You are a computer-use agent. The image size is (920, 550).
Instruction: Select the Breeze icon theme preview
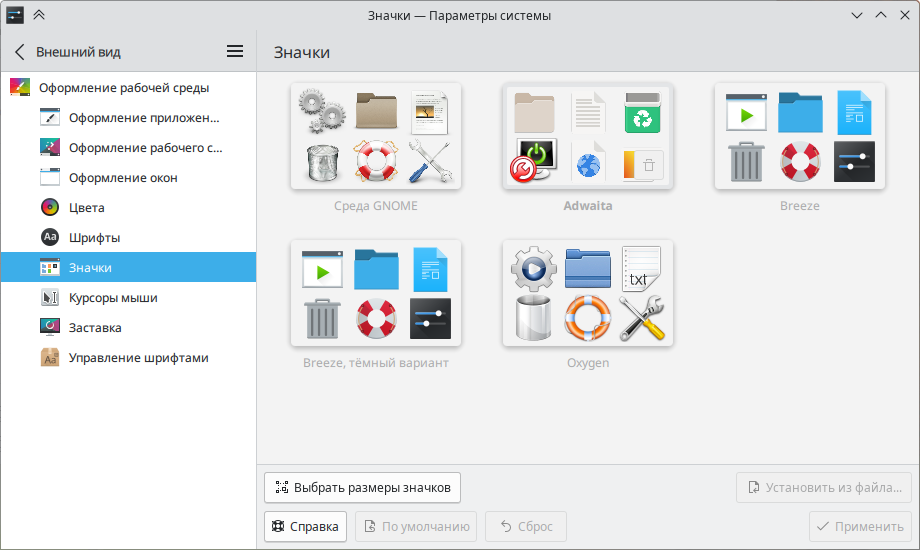pos(800,136)
